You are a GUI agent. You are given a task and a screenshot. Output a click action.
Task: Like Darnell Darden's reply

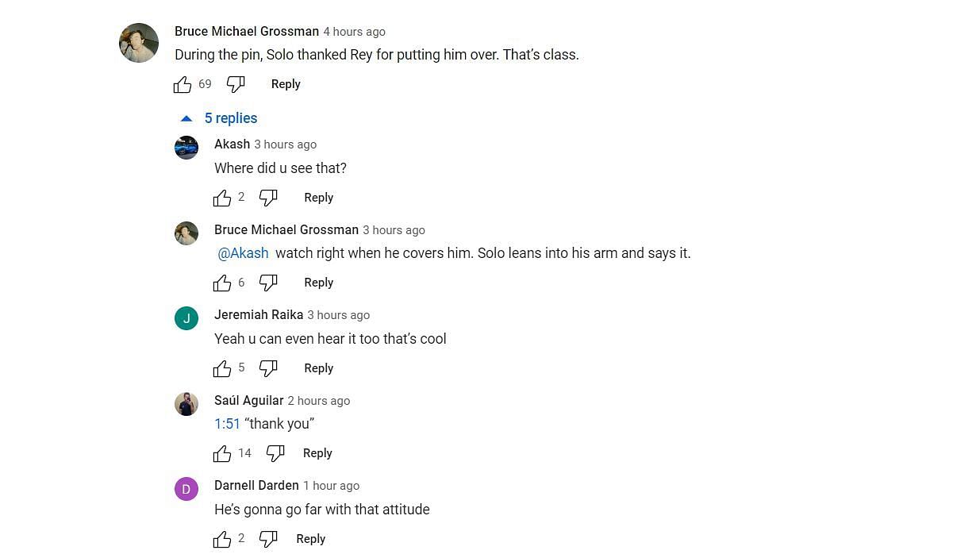(222, 539)
